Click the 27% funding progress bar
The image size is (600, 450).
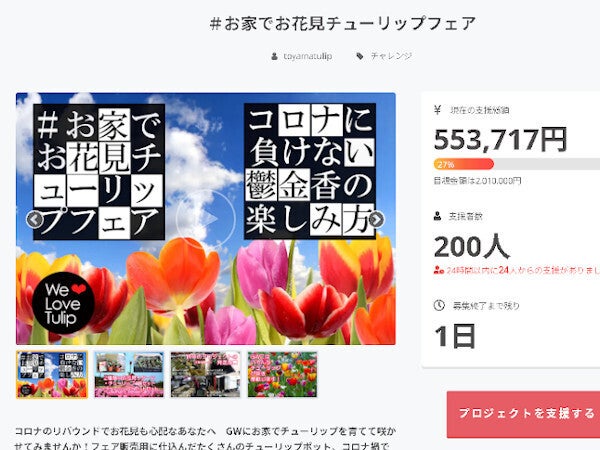(x=517, y=164)
